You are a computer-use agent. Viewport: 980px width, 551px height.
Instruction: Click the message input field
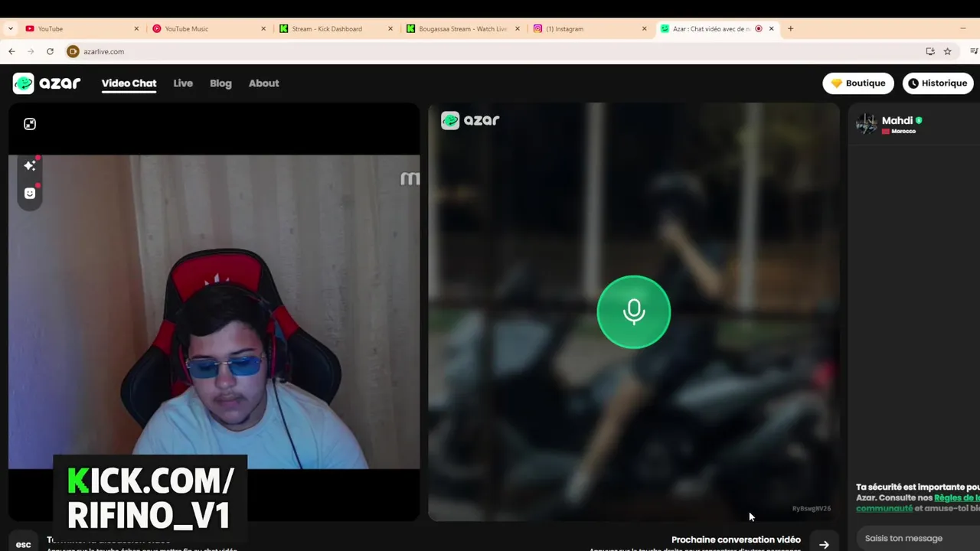[919, 538]
